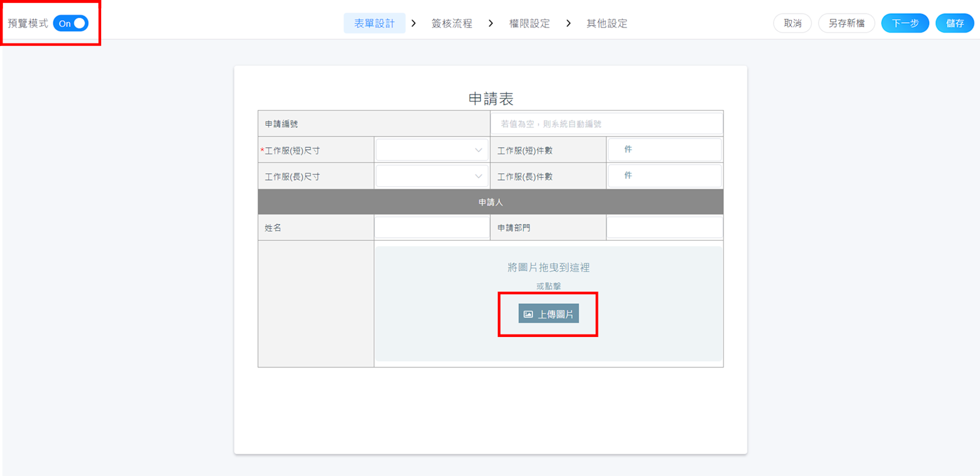
Task: Click the gray 申請人 section header
Action: [x=490, y=202]
